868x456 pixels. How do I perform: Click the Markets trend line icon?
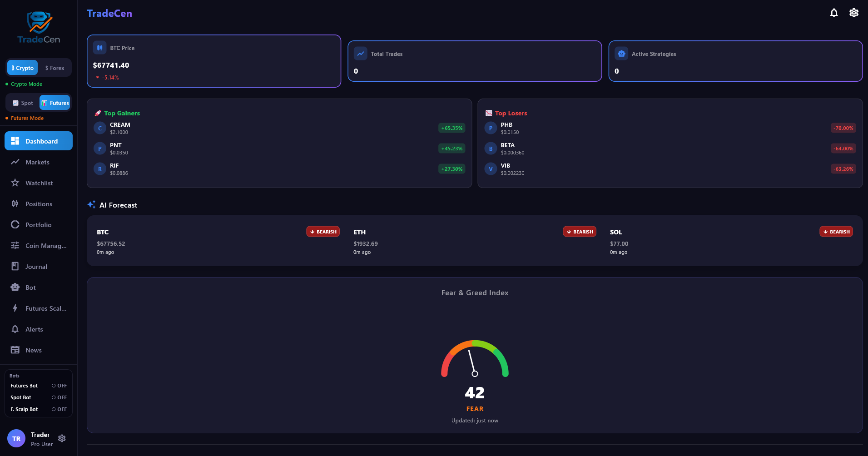pos(15,162)
